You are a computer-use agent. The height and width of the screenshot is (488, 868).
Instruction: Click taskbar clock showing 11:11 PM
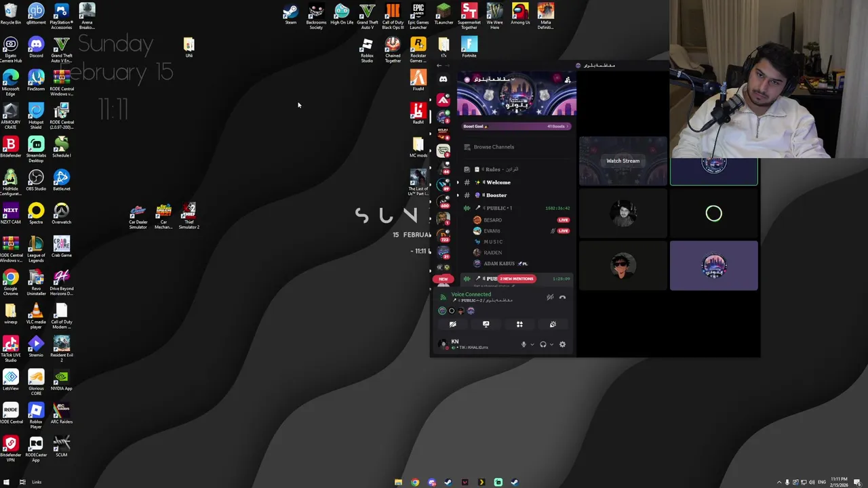tap(838, 482)
